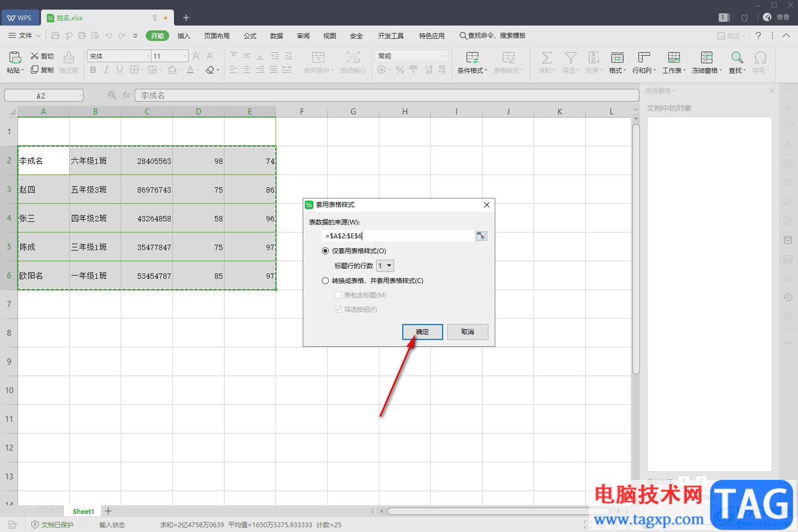
Task: Switch to the Insert ribbon tab
Action: 184,36
